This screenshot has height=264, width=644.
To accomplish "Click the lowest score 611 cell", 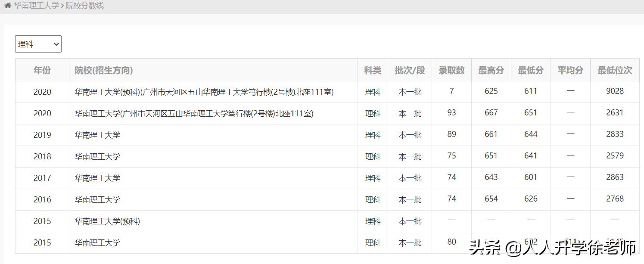I will (531, 92).
